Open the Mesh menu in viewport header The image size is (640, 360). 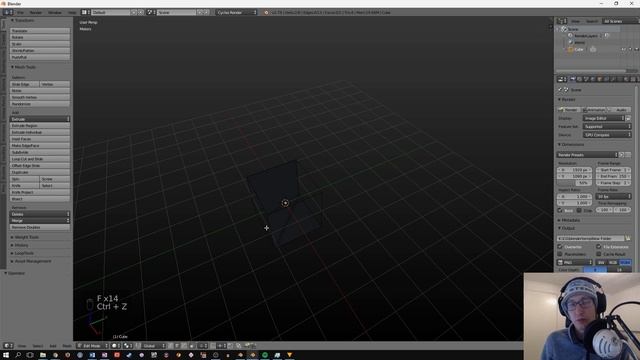(67, 346)
